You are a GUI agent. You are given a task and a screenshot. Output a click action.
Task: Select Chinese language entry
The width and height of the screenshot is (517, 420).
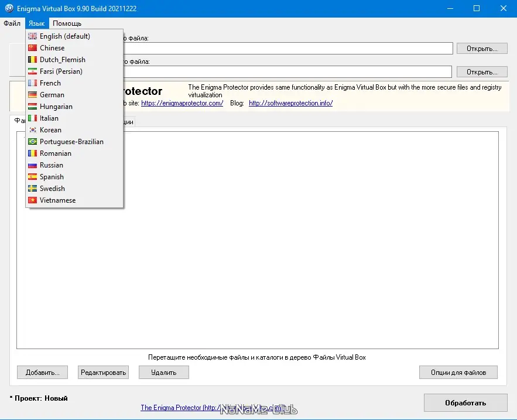tap(74, 48)
